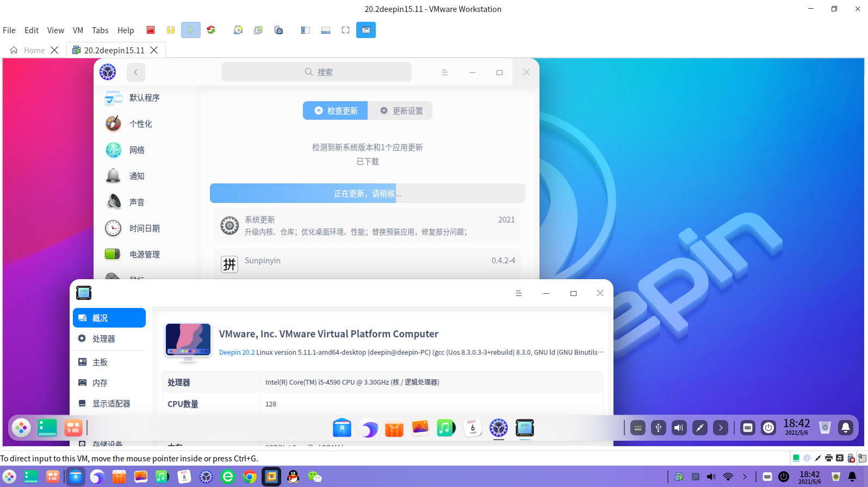Open the VMware File menu
This screenshot has height=487, width=868.
click(9, 30)
